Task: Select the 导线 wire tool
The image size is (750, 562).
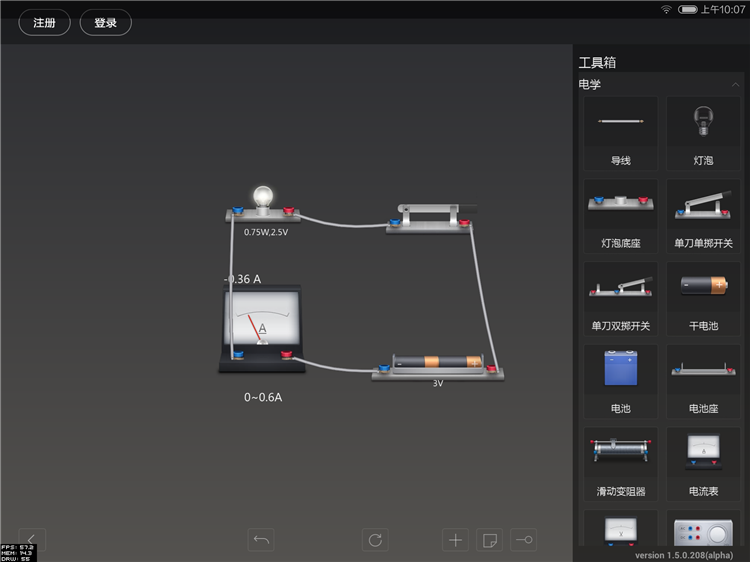Action: (x=620, y=133)
